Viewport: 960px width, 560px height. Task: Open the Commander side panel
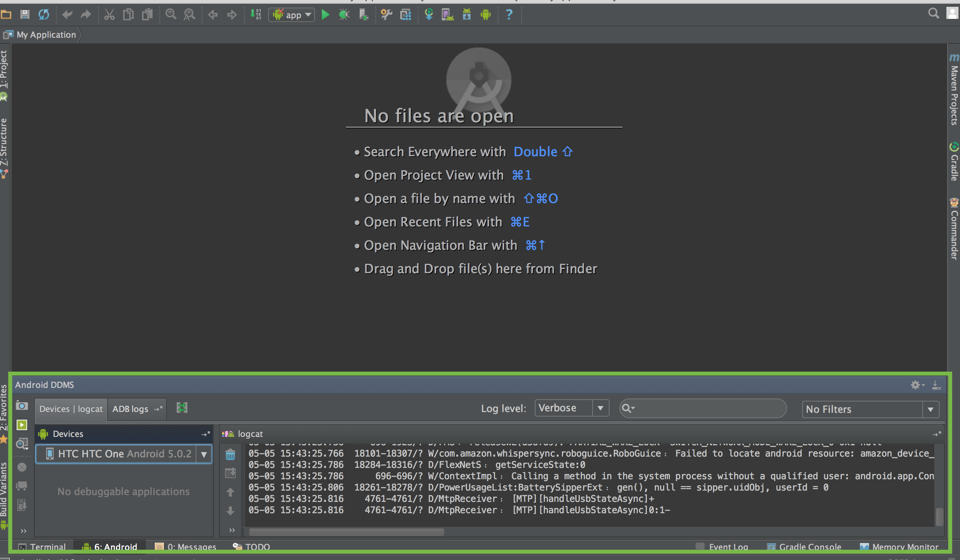(954, 229)
